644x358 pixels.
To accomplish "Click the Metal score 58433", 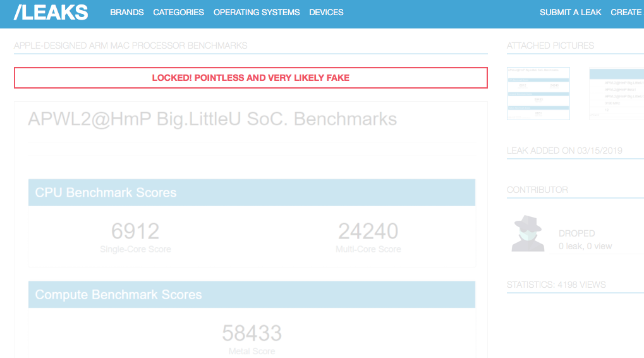I will [252, 333].
